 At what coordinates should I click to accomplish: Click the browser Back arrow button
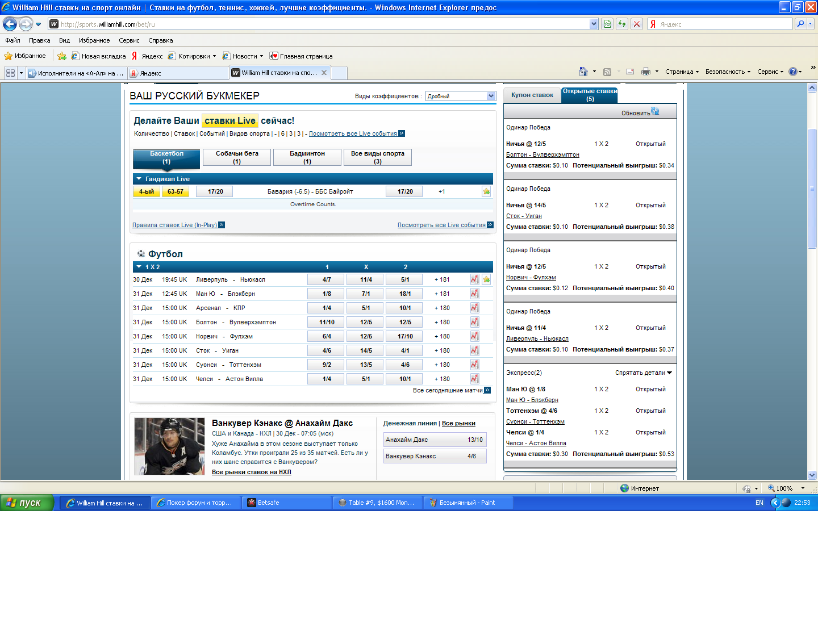pyautogui.click(x=10, y=24)
